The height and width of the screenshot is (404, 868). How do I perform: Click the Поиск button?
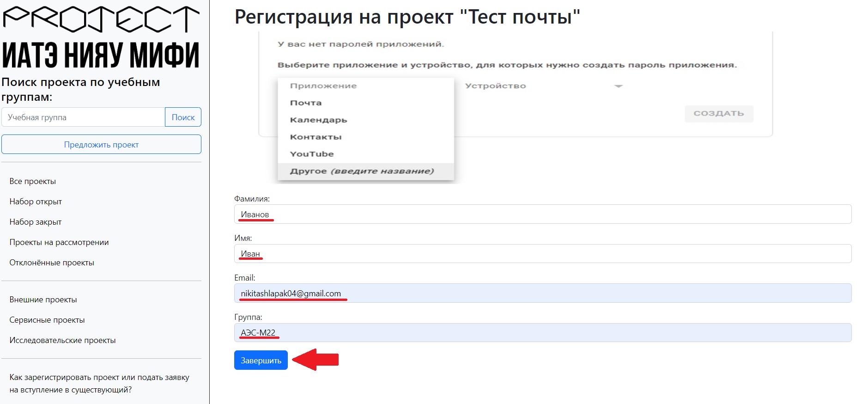pos(183,117)
